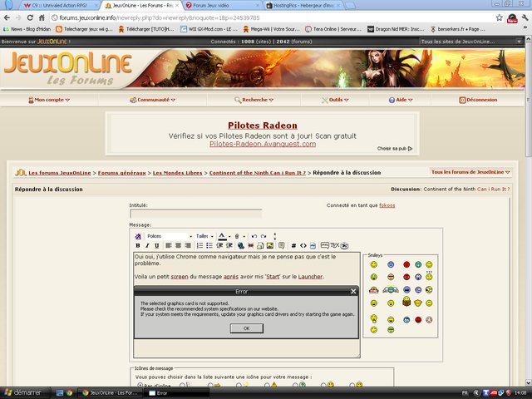Toggle bold formatting in the message editor
This screenshot has width=532, height=399.
[138, 245]
